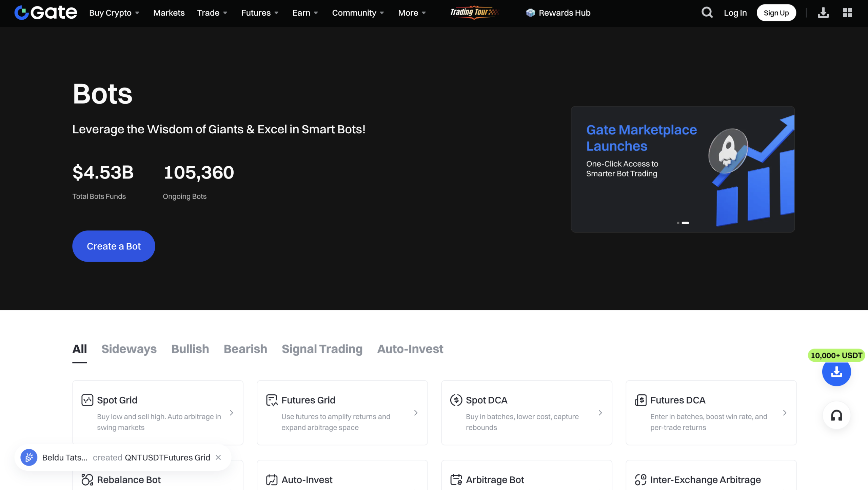Dismiss the QNTUSDT Futures Grid notification

tap(218, 457)
